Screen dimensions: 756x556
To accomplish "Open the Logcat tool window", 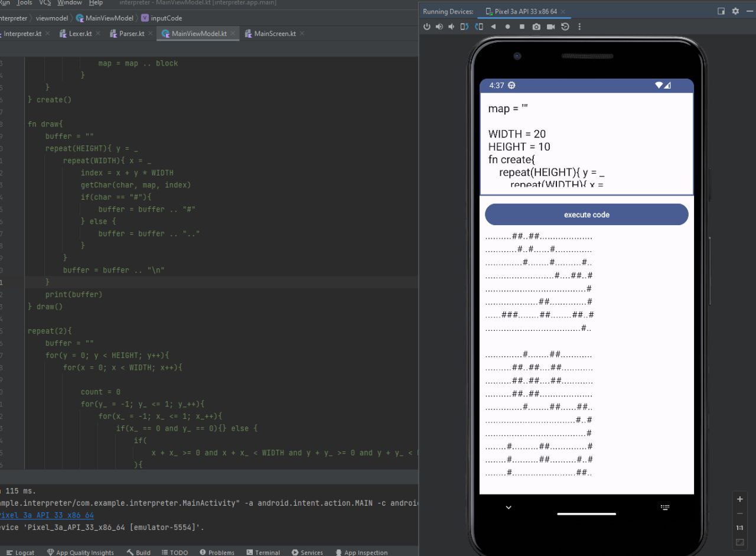I will click(24, 552).
